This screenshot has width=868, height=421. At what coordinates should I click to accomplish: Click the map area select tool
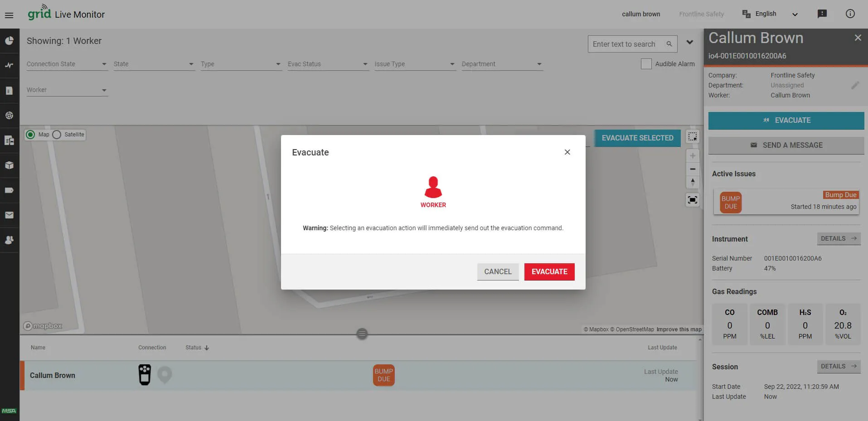(x=692, y=137)
